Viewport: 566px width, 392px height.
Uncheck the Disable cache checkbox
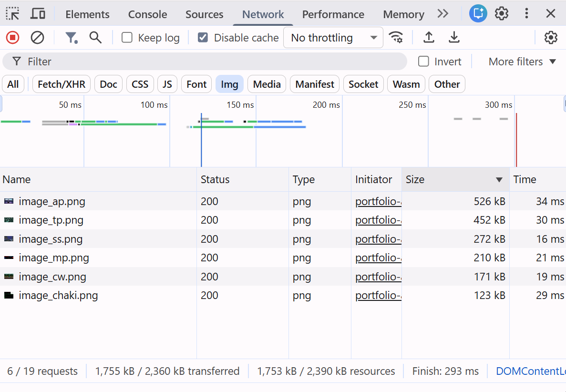point(203,38)
